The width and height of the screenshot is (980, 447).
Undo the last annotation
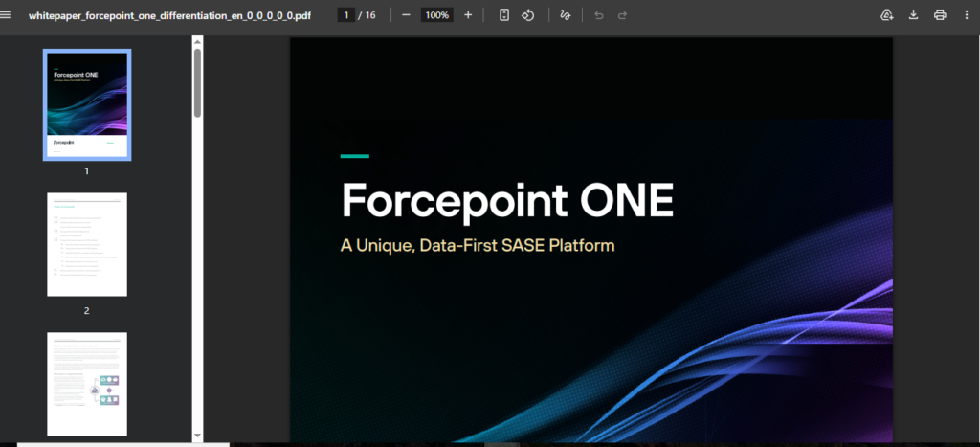[x=599, y=15]
